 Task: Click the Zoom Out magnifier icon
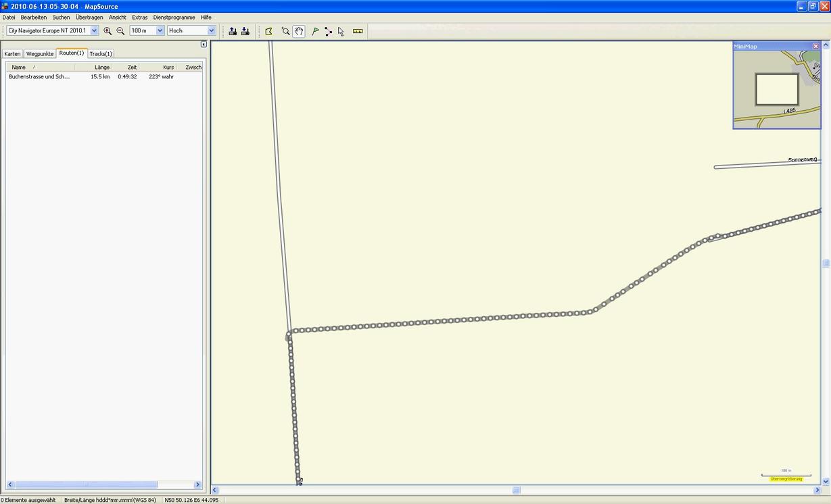click(x=120, y=31)
